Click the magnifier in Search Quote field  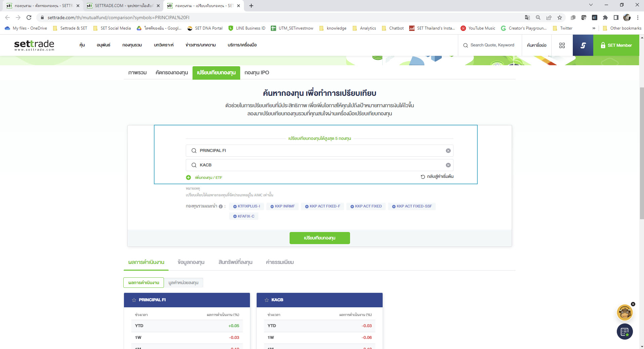[465, 45]
